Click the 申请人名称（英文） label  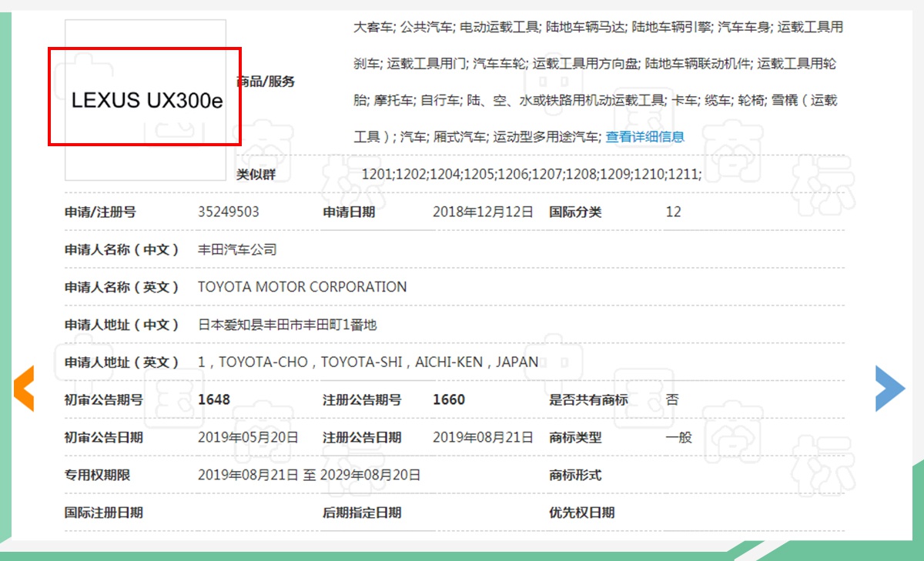pyautogui.click(x=122, y=287)
